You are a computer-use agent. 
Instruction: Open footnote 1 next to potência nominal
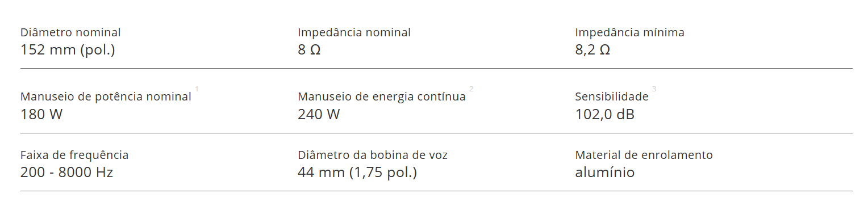[x=197, y=89]
